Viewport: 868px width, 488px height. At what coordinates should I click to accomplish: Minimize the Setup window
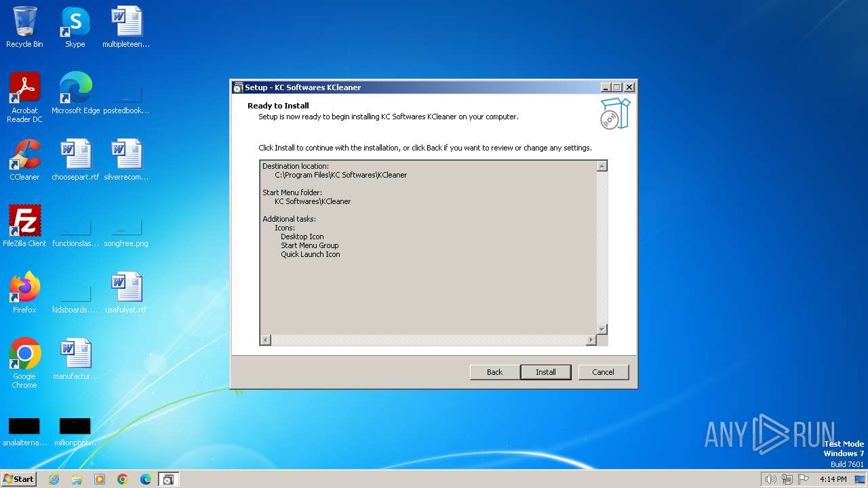tap(605, 87)
